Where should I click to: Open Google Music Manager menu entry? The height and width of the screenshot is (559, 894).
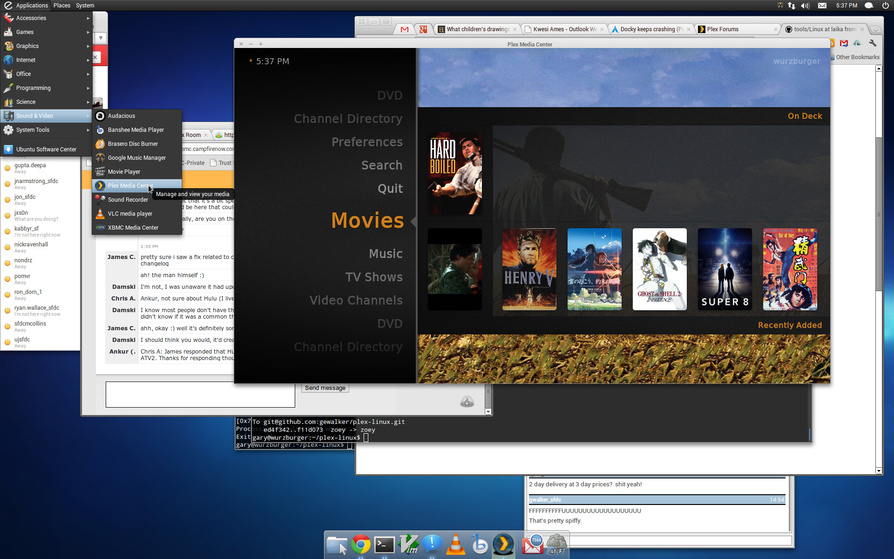(137, 157)
